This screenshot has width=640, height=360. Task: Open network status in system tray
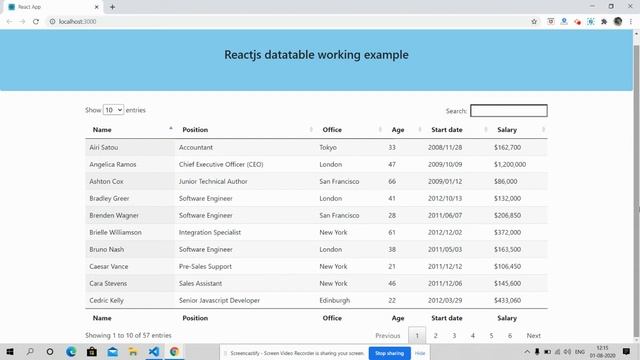pos(558,352)
